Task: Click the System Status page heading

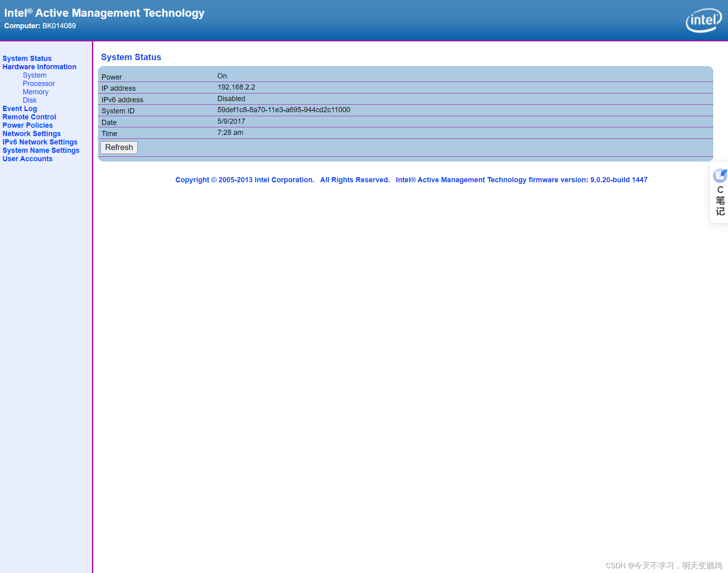Action: click(x=131, y=57)
